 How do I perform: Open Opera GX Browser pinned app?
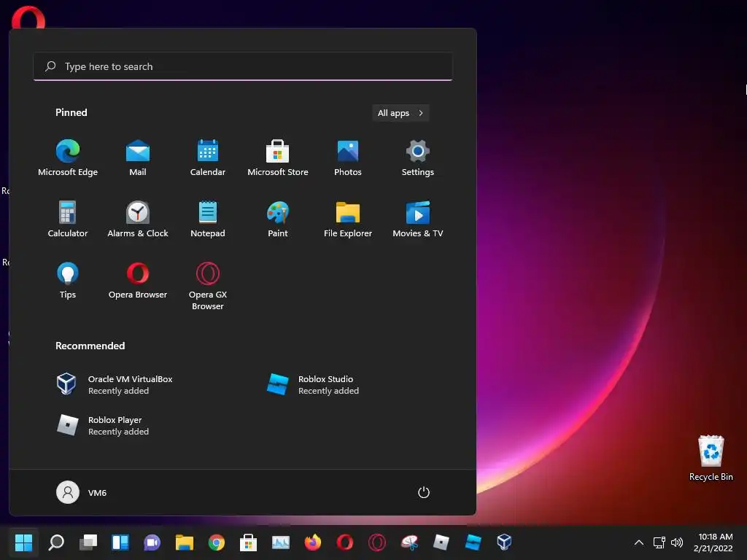pos(208,286)
